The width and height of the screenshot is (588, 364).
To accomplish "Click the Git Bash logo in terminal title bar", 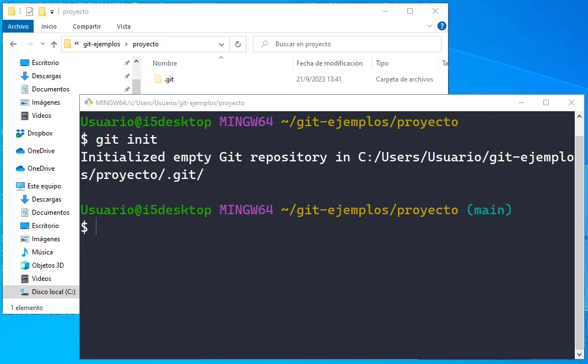I will pyautogui.click(x=88, y=103).
